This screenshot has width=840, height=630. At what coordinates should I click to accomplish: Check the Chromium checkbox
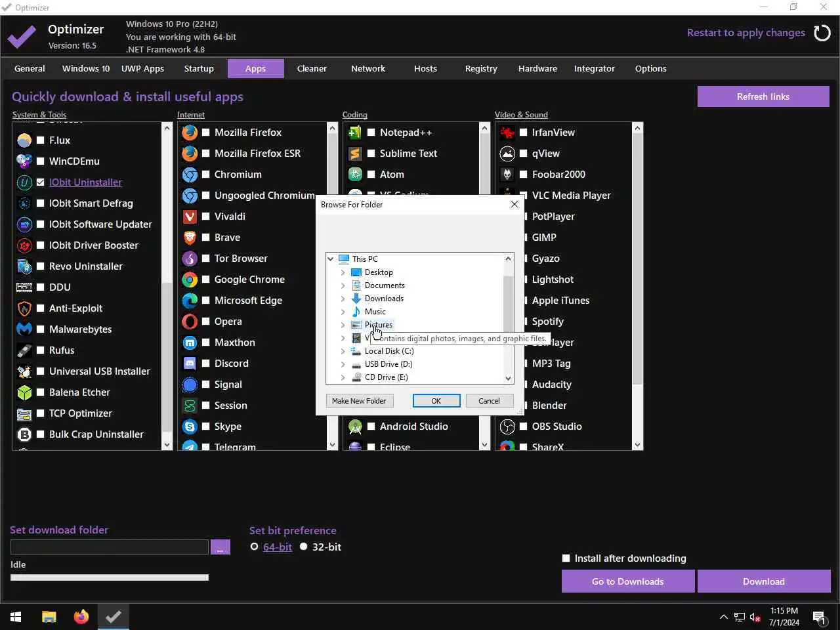pyautogui.click(x=206, y=175)
